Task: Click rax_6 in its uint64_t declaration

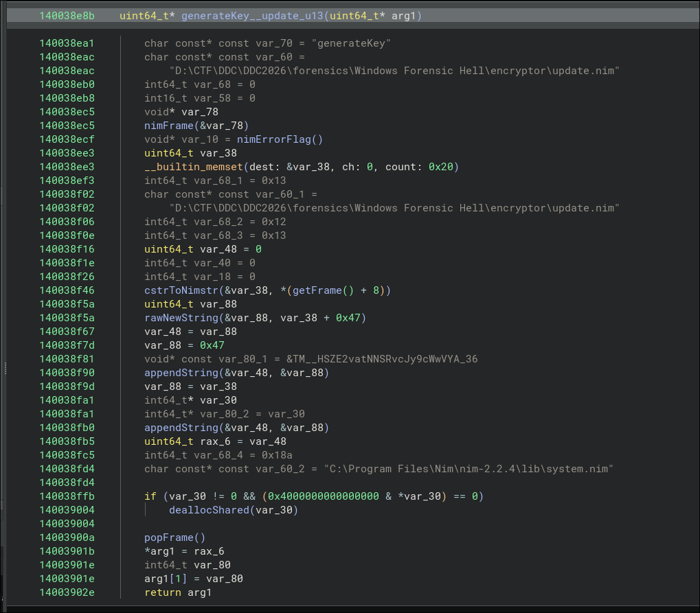Action: point(215,441)
